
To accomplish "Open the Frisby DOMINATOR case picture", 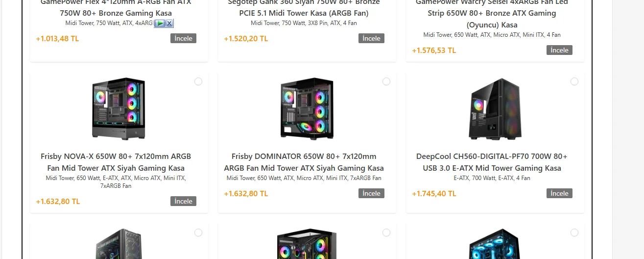I will 307,109.
